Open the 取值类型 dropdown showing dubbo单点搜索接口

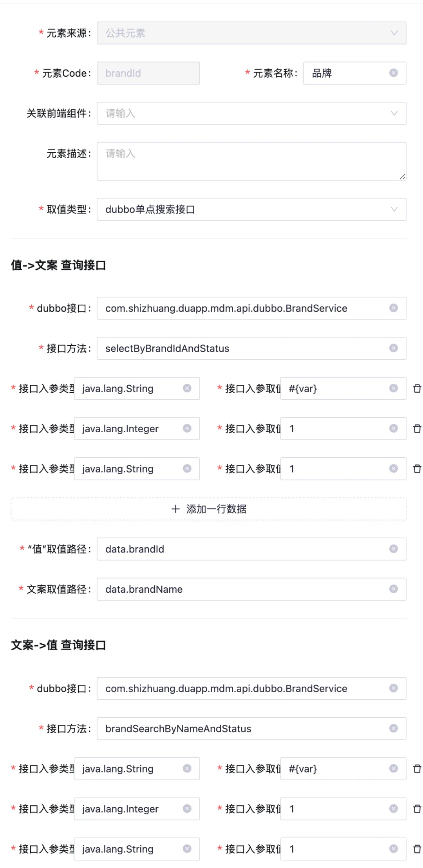pos(251,209)
